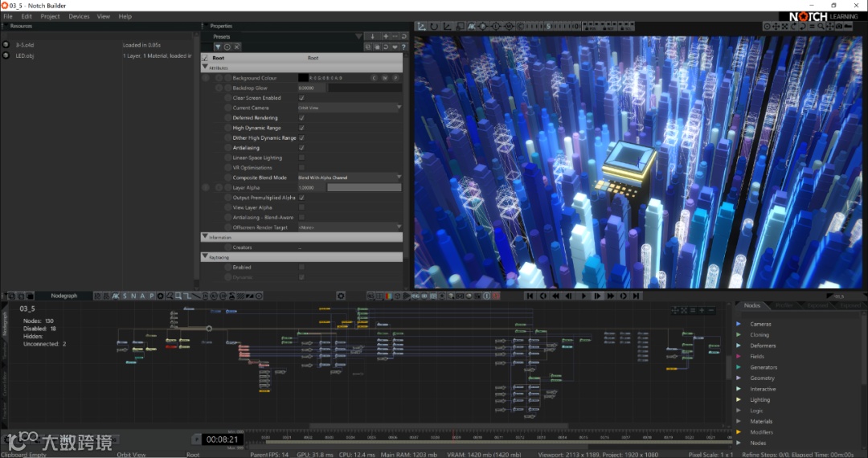Open the Composite Blend Mode dropdown

350,178
